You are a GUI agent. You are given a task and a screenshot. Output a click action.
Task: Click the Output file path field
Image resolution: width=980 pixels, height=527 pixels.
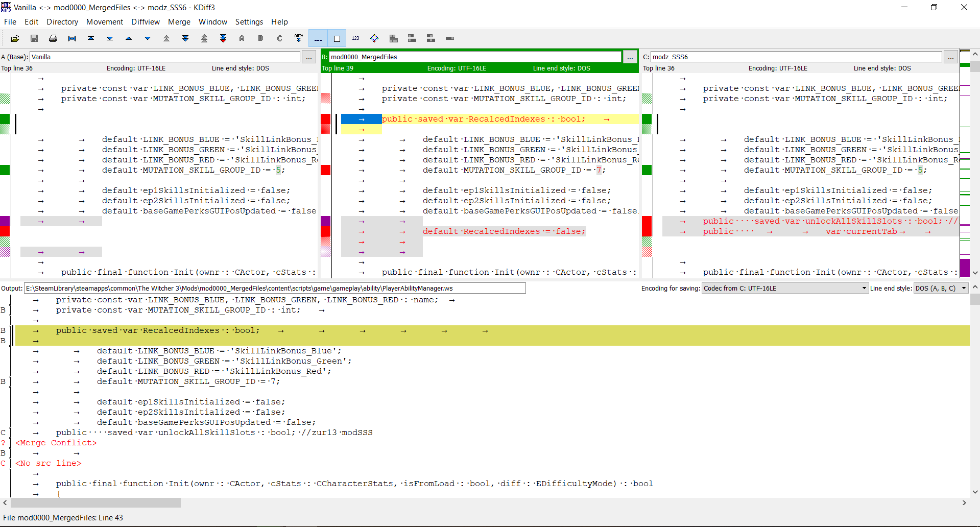point(275,288)
